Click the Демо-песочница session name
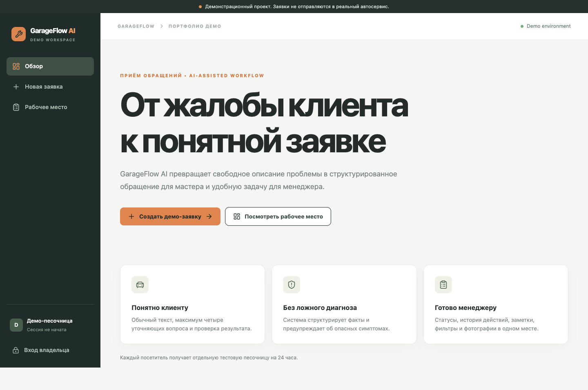The height and width of the screenshot is (390, 588). click(50, 321)
